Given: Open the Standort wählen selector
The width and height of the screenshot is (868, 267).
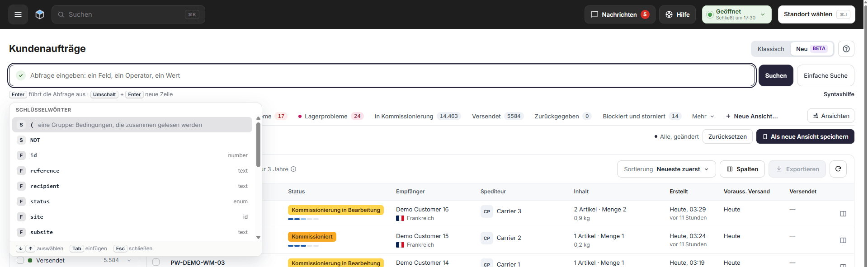Looking at the screenshot, I should pyautogui.click(x=816, y=14).
